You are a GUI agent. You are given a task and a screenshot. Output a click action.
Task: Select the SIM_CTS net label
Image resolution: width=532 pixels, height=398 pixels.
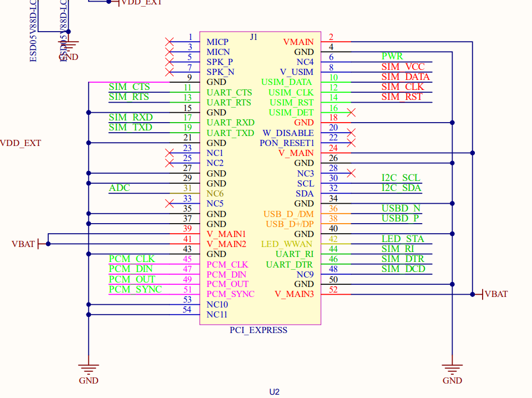click(129, 87)
